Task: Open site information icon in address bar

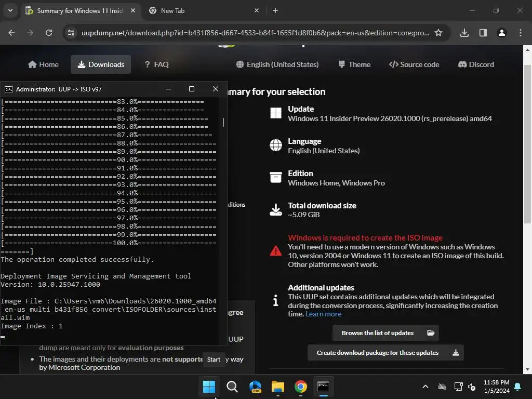Action: 71,33
